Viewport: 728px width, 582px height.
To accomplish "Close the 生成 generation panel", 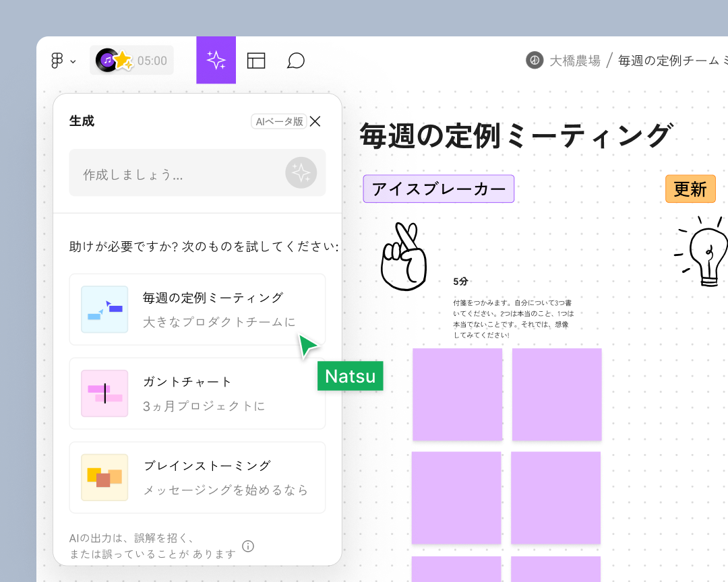I will pyautogui.click(x=315, y=121).
